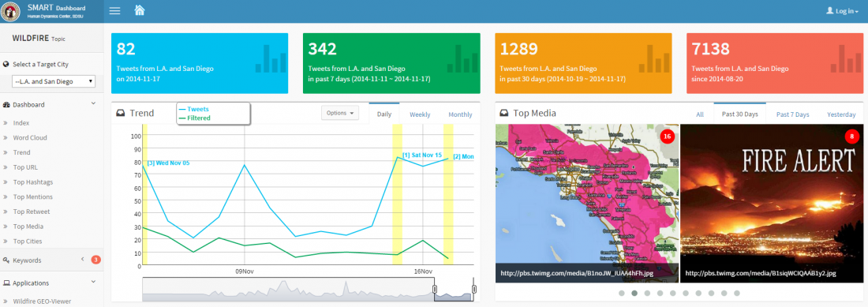The image size is (868, 307).
Task: Open Top Mentions in the sidebar
Action: coord(33,197)
